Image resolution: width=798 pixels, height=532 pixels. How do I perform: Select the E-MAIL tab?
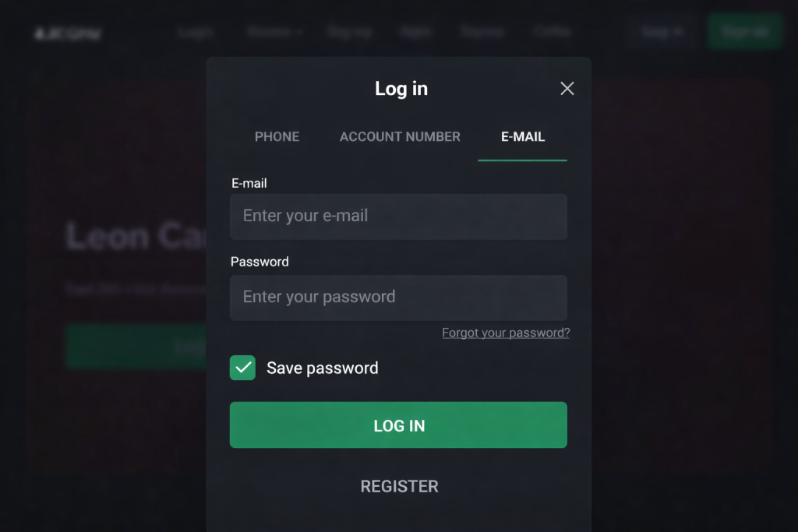click(522, 137)
